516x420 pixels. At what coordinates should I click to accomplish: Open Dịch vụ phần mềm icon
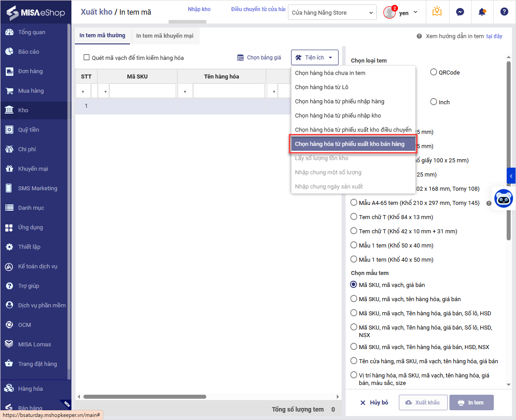point(9,305)
